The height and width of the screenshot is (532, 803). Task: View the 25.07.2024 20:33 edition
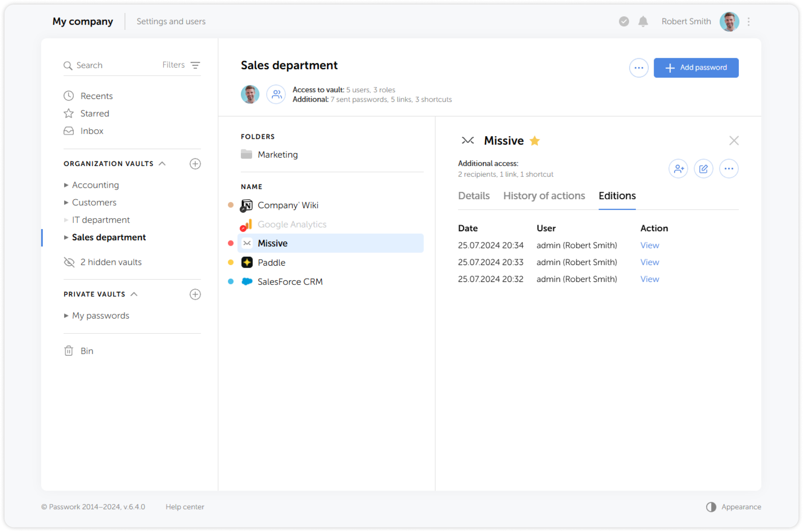650,262
